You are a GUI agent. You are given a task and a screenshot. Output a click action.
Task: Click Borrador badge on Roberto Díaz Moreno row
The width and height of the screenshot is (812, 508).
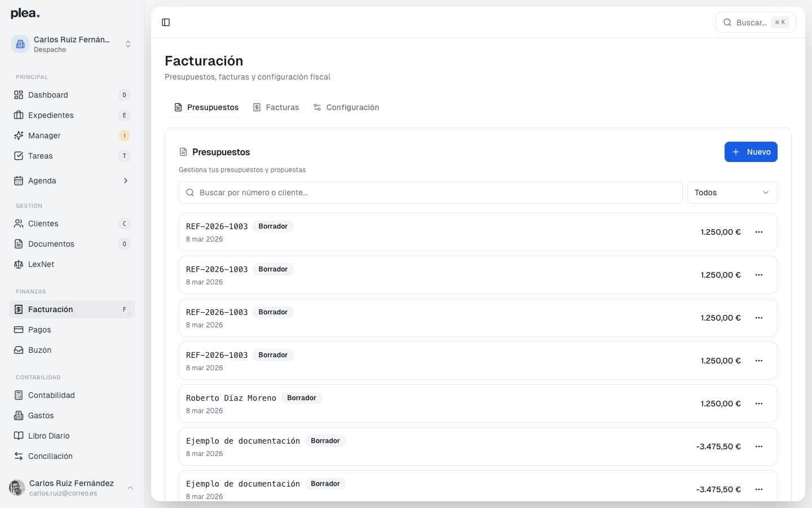(x=302, y=398)
